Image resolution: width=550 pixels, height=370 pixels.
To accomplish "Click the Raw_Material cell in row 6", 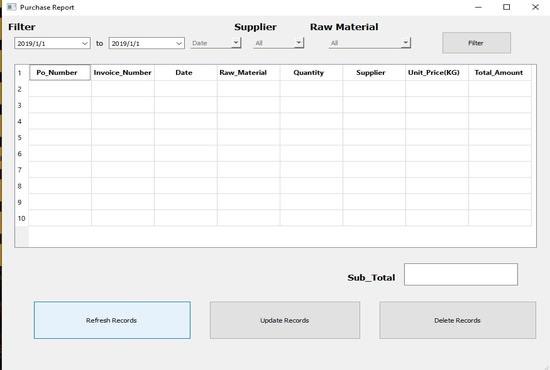I will (248, 154).
